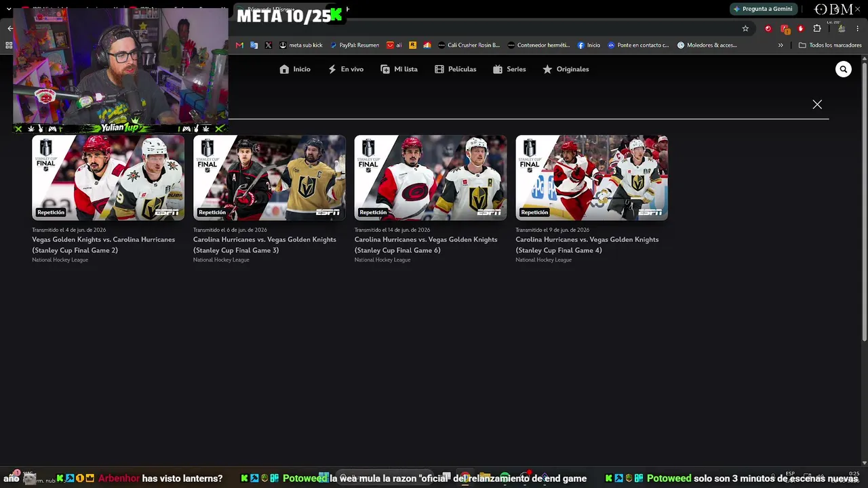868x488 pixels.
Task: Click the National Hockey League label under Game 3
Action: click(x=221, y=260)
